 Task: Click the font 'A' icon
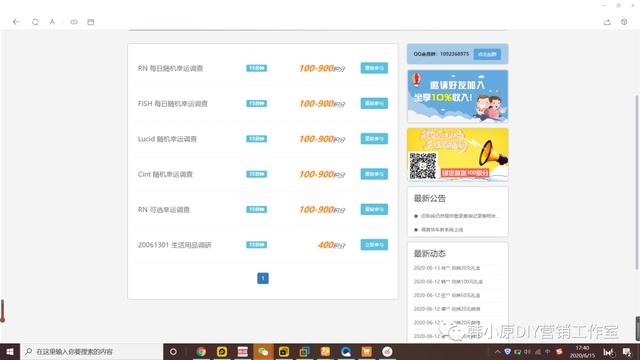52,22
